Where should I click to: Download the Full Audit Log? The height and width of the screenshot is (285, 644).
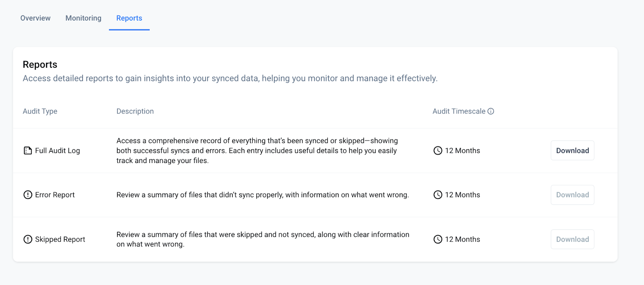click(x=572, y=151)
